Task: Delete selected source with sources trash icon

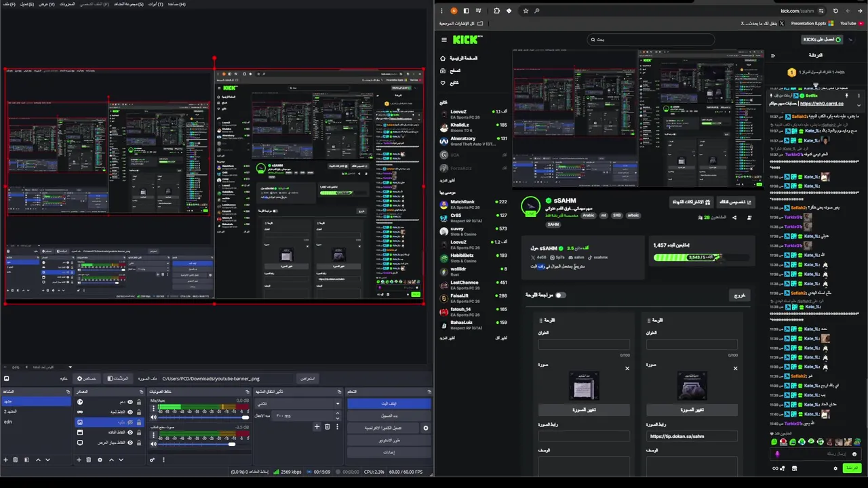Action: 88,460
